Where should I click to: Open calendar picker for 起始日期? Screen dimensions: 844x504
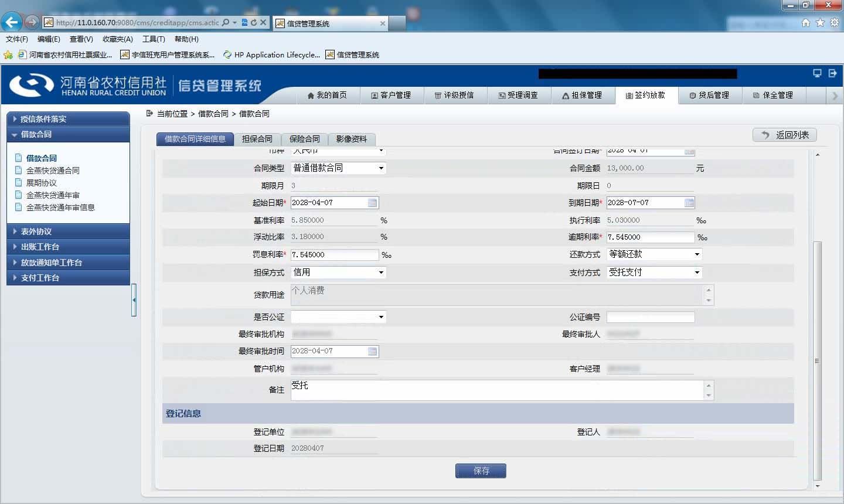click(372, 203)
